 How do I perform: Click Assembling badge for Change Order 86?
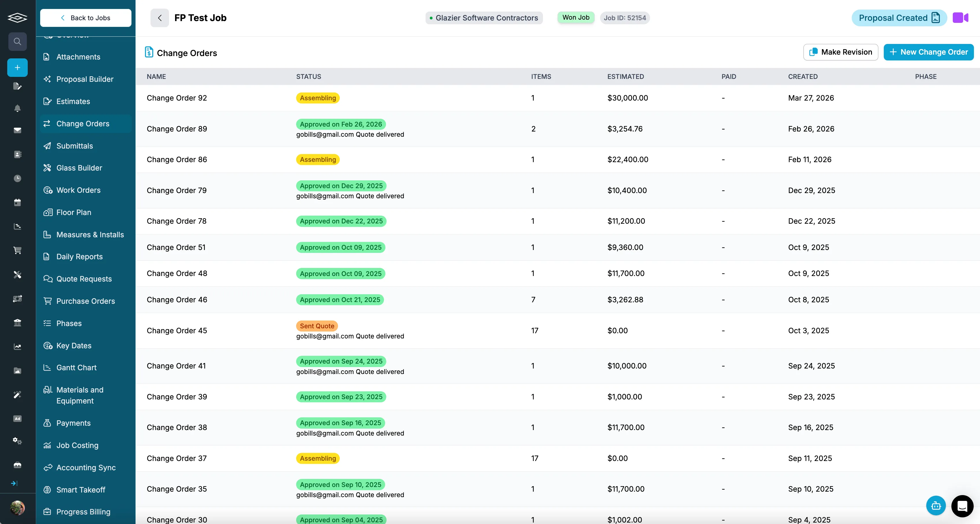coord(318,160)
